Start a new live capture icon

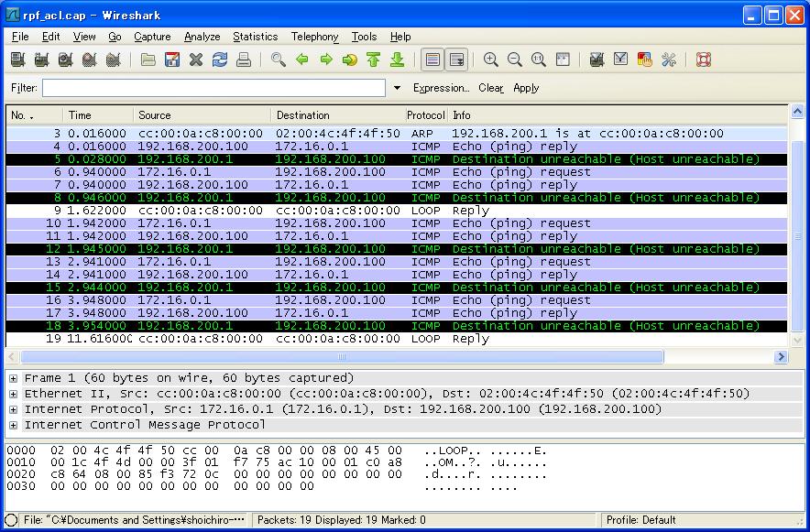coord(65,60)
